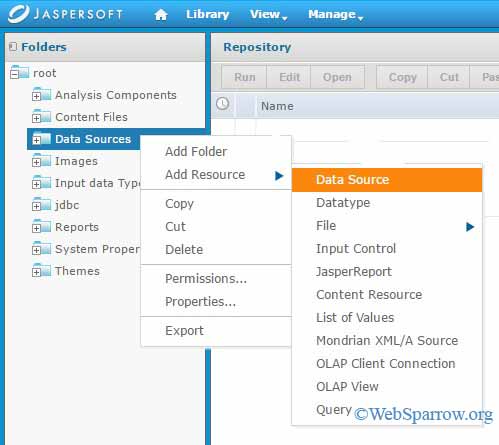Click the Run toolbar button
The width and height of the screenshot is (499, 445).
tap(245, 77)
